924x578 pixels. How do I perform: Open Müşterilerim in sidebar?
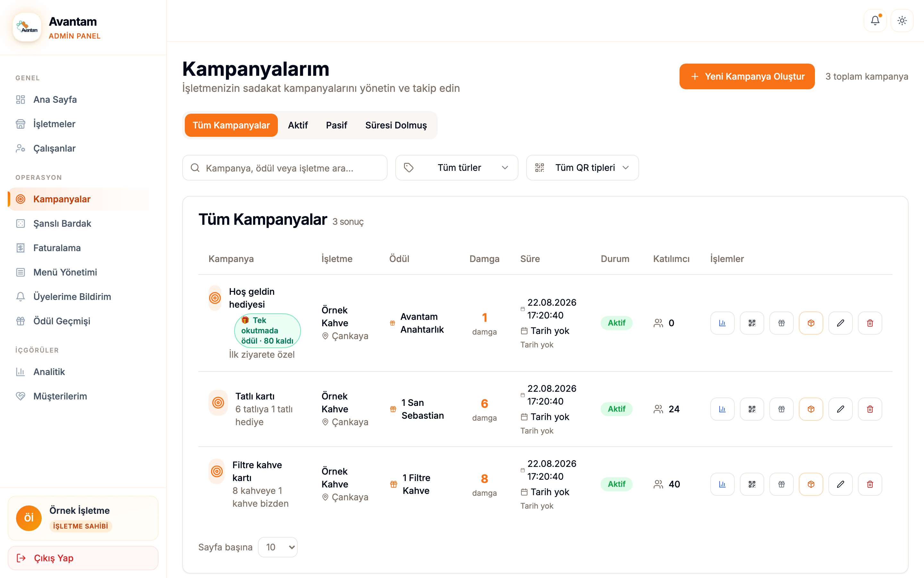click(x=79, y=397)
